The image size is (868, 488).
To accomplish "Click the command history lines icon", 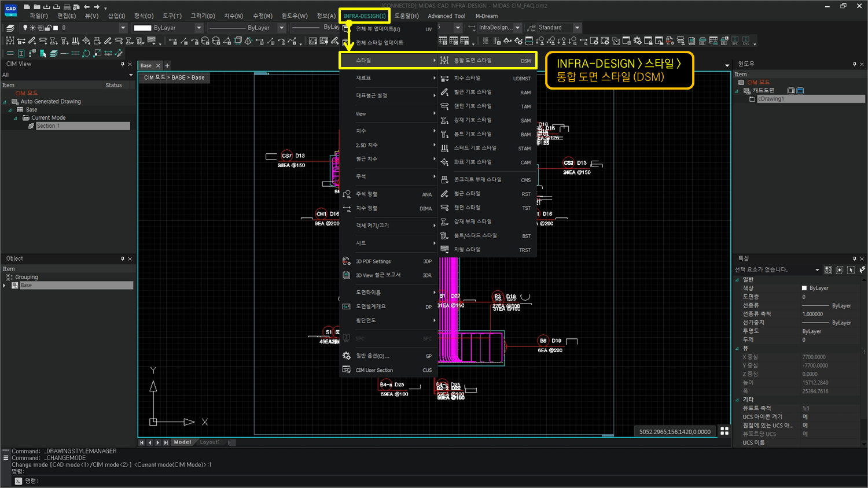I will [6, 457].
